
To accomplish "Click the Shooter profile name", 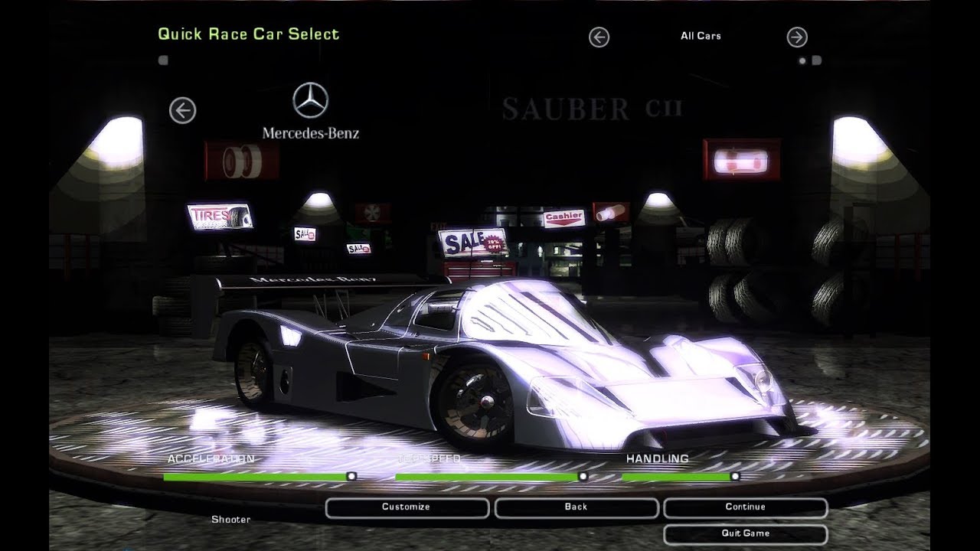I will coord(230,520).
